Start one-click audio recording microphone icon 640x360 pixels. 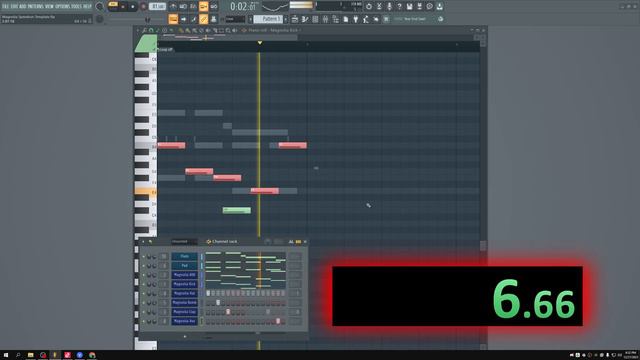coord(389,7)
